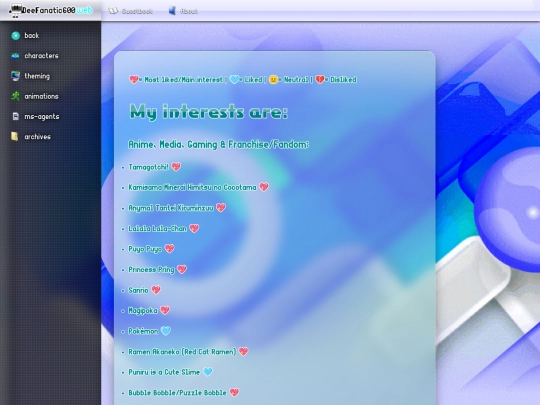Select 'Most liked/Main interest' legend text
This screenshot has width=540, height=405.
pos(184,80)
